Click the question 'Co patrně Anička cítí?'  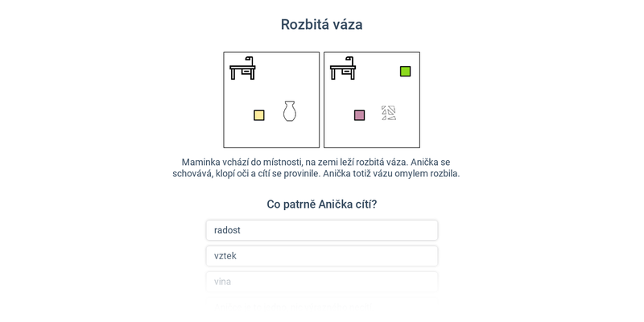[x=321, y=204]
